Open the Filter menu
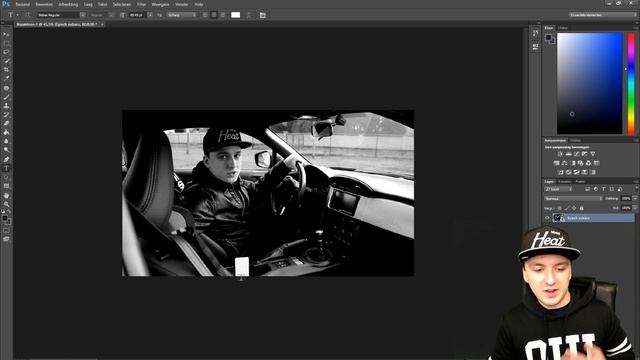Image resolution: width=640 pixels, height=360 pixels. [141, 4]
